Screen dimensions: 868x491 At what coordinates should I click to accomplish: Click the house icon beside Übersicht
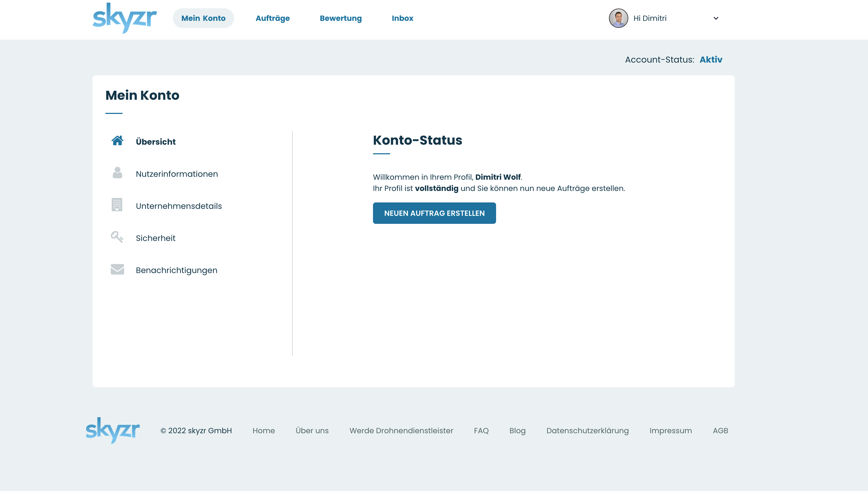117,141
